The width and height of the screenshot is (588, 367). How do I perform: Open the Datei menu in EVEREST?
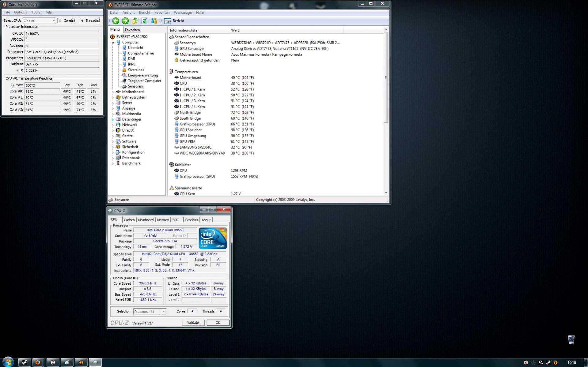114,13
